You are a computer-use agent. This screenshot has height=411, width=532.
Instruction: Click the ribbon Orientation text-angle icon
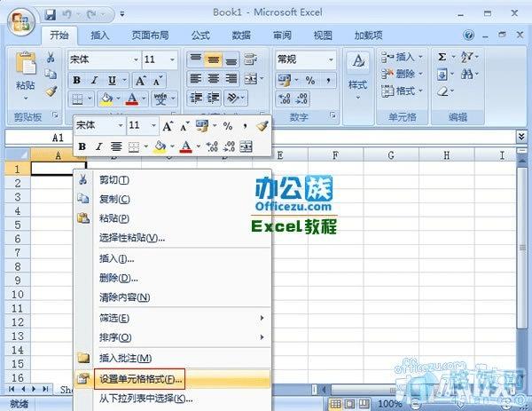click(232, 98)
